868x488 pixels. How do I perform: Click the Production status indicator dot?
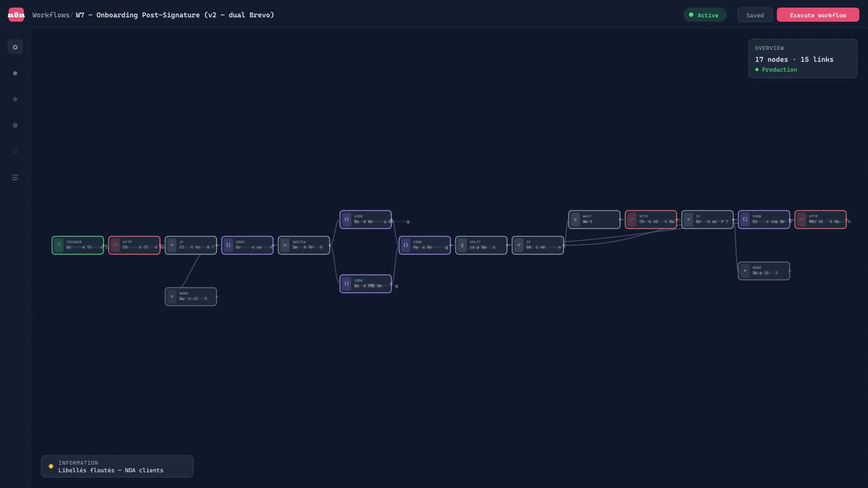point(757,69)
